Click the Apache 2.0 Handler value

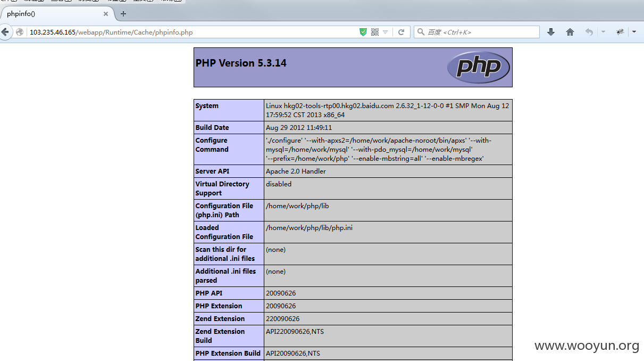click(x=296, y=171)
